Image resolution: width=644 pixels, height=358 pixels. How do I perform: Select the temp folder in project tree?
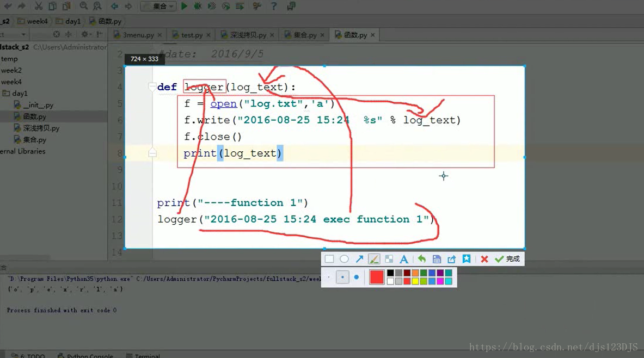(9, 59)
